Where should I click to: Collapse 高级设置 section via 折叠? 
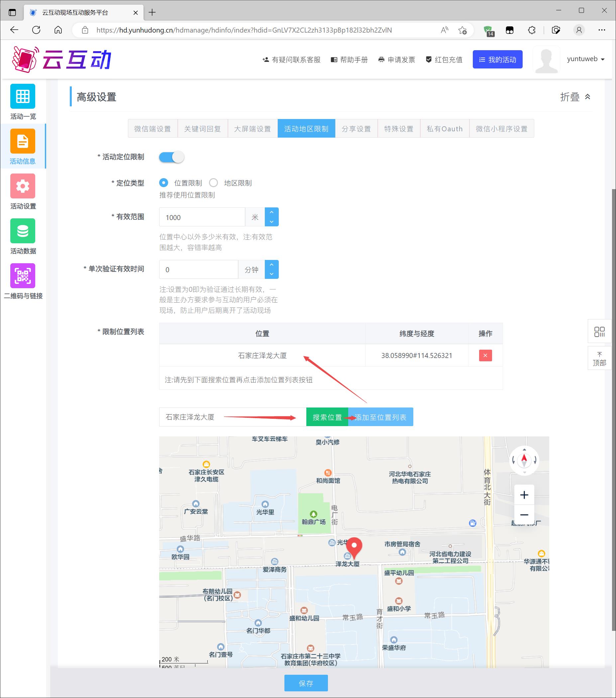tap(575, 97)
